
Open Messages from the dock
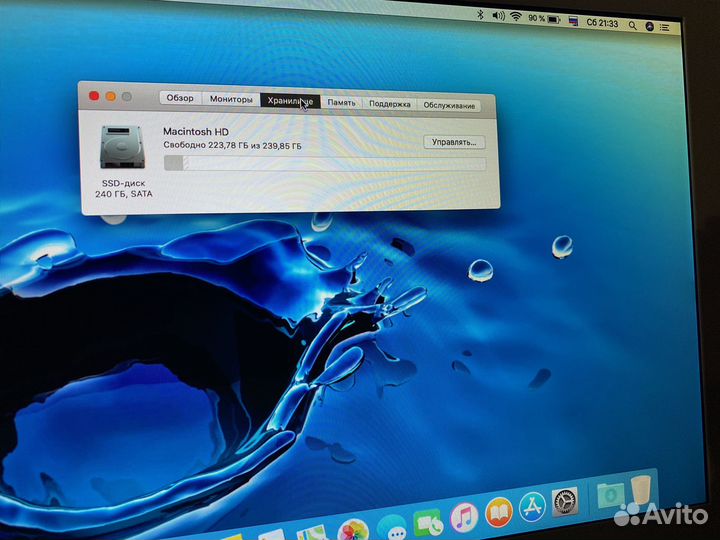point(392,526)
